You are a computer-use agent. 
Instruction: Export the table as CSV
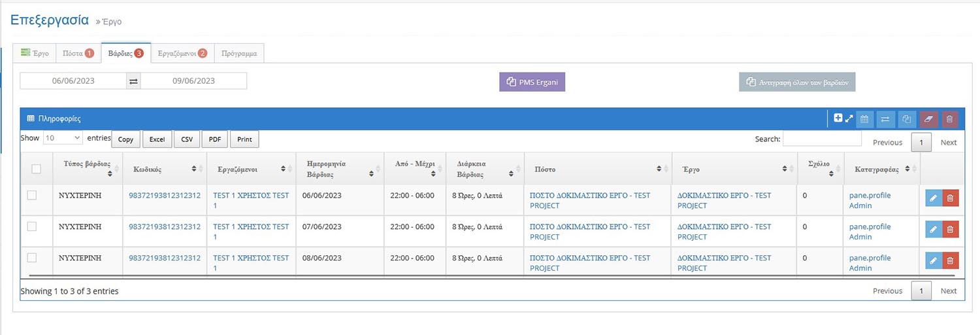click(x=187, y=139)
